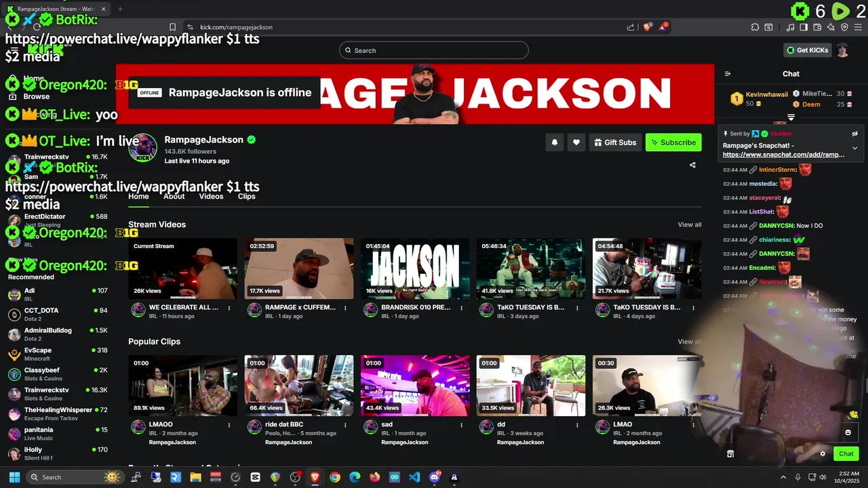Expand the gift leaderboard arrow under Kevinwhawaii
Viewport: 868px width, 488px height.
pos(791,118)
